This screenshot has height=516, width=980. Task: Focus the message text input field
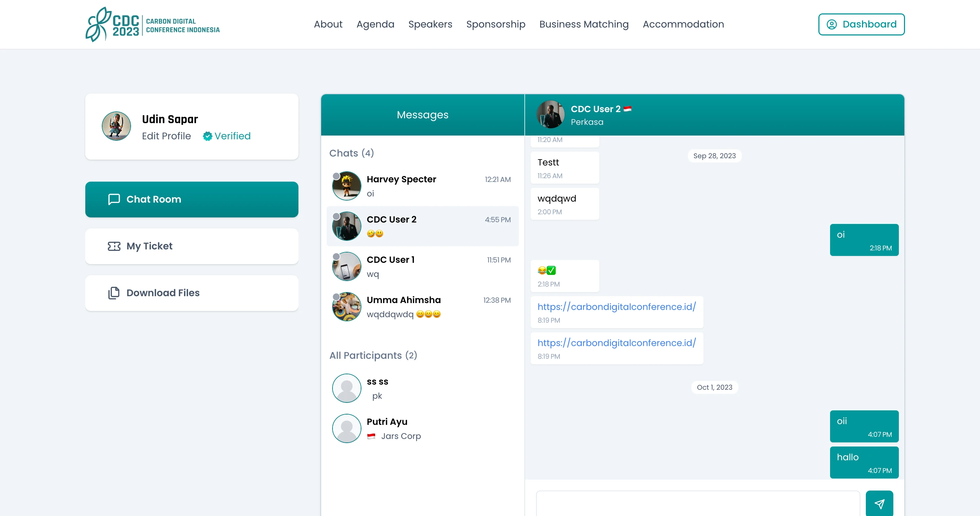(x=697, y=504)
